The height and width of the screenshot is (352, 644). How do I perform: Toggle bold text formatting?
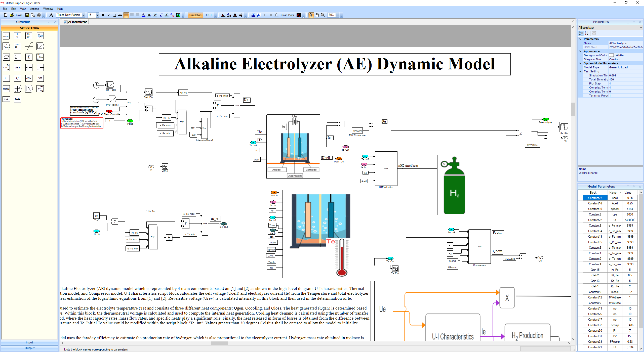[103, 15]
